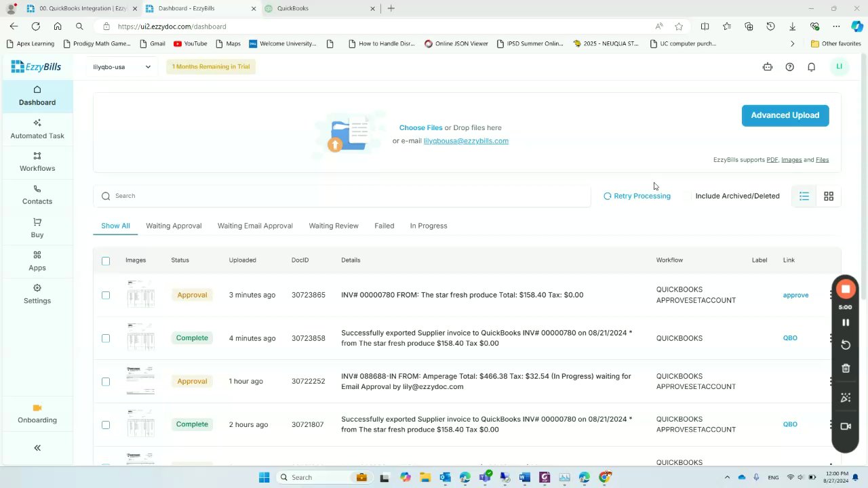Viewport: 868px width, 488px height.
Task: Check the box for DocID 30723858
Action: (x=106, y=338)
